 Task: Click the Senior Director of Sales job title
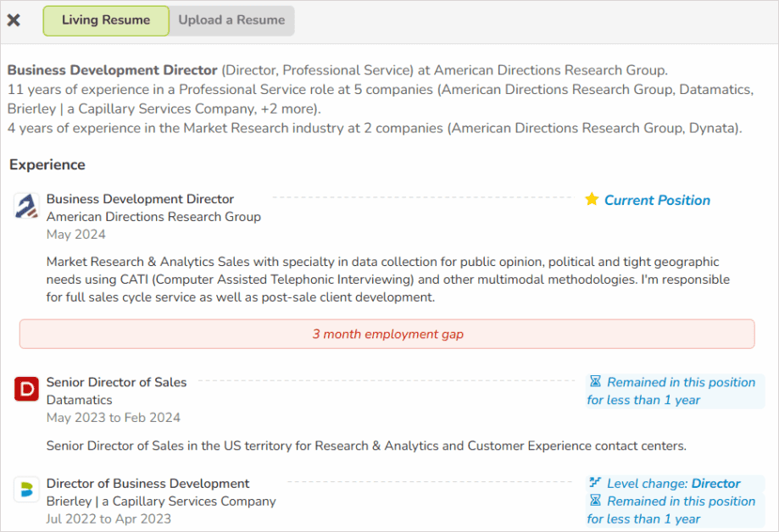116,382
